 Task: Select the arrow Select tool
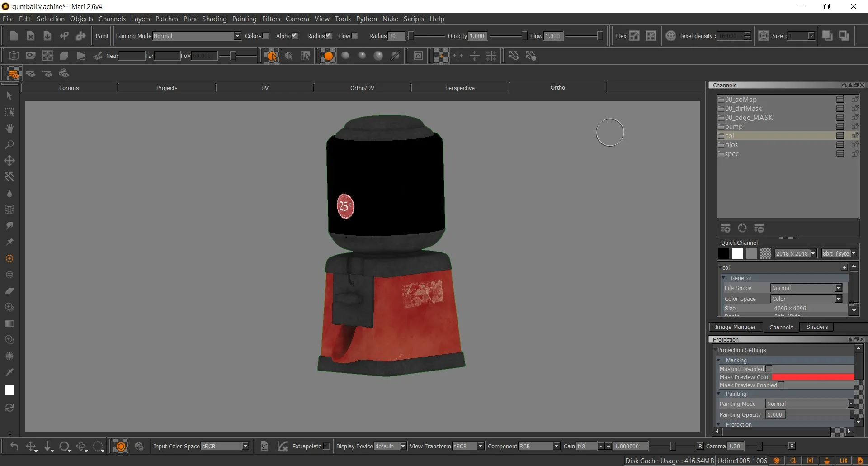tap(9, 96)
